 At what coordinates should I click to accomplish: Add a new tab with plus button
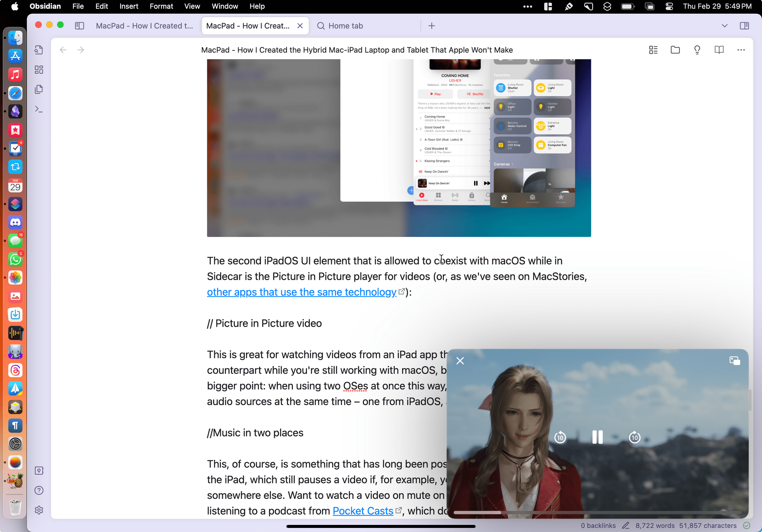pos(432,26)
